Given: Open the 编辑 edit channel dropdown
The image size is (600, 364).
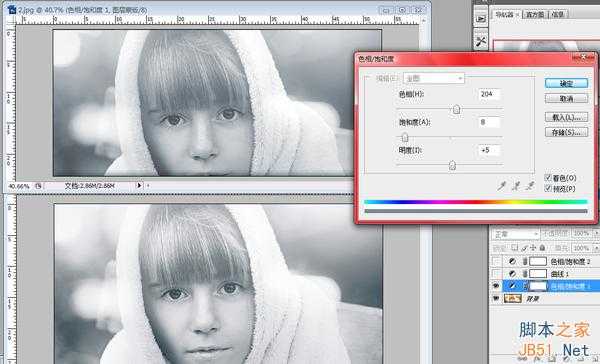Looking at the screenshot, I should (434, 78).
